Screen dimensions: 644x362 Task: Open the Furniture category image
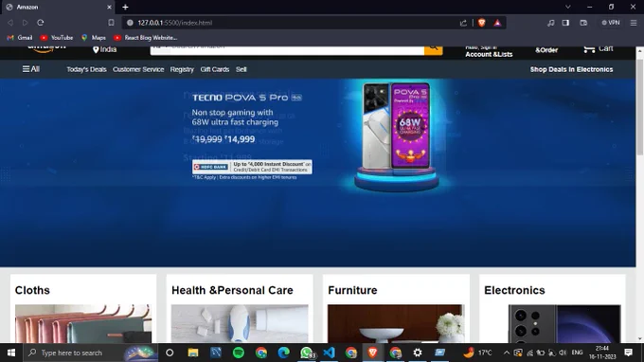coord(396,324)
